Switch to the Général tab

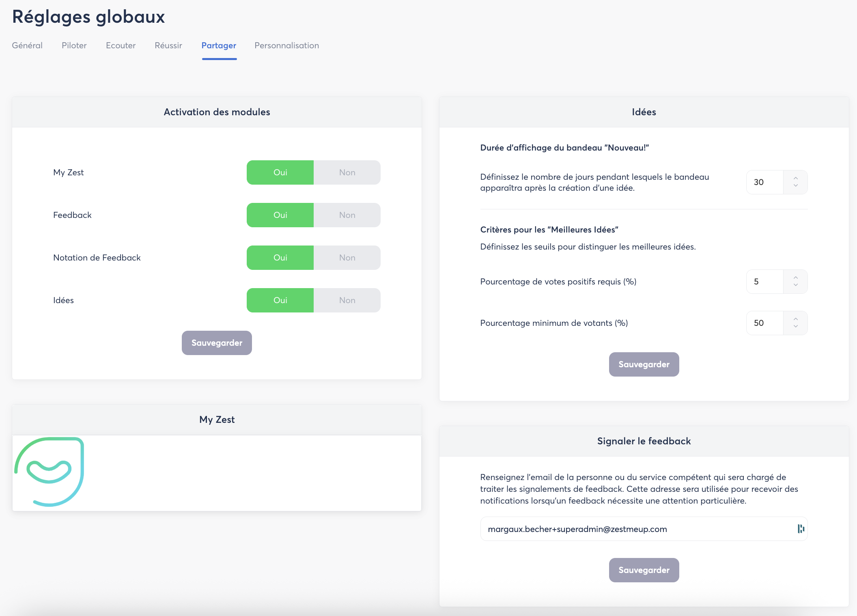[x=27, y=45]
